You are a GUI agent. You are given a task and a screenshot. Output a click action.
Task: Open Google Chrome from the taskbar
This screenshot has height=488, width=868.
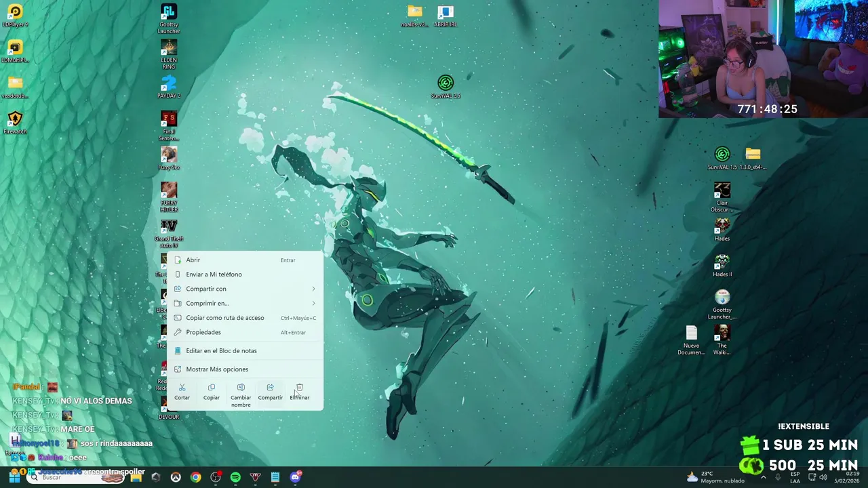click(x=195, y=477)
